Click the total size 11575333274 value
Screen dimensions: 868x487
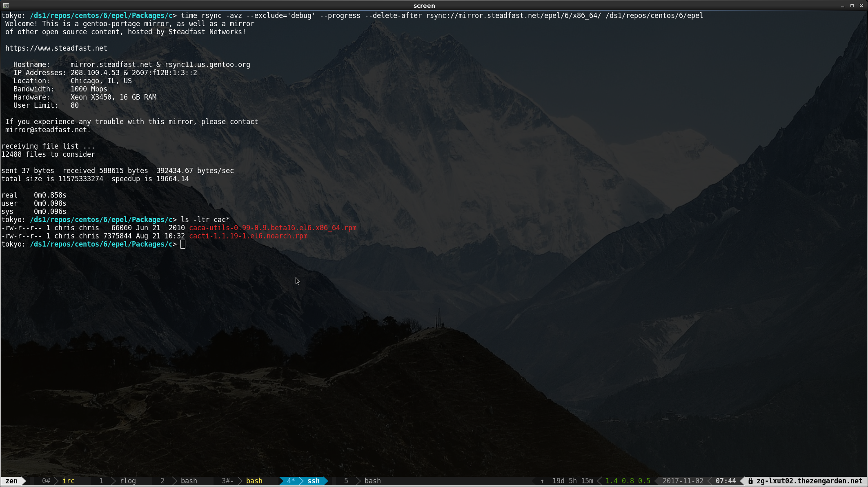point(80,179)
